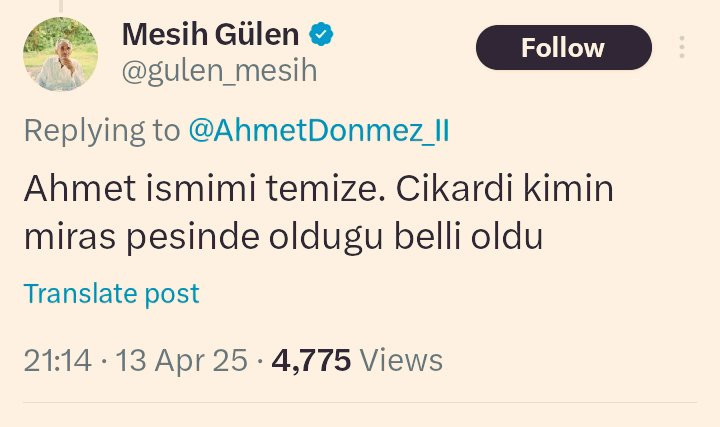Click the 'Views' label text
720x427 pixels.
(x=401, y=360)
